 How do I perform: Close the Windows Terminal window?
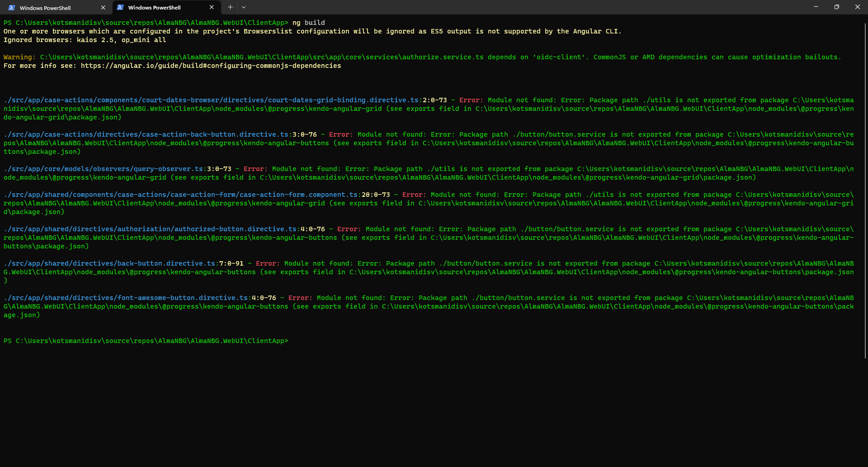coord(857,7)
